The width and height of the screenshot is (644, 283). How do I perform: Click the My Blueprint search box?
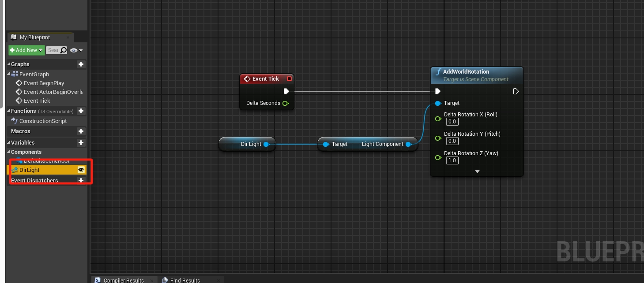pos(53,50)
